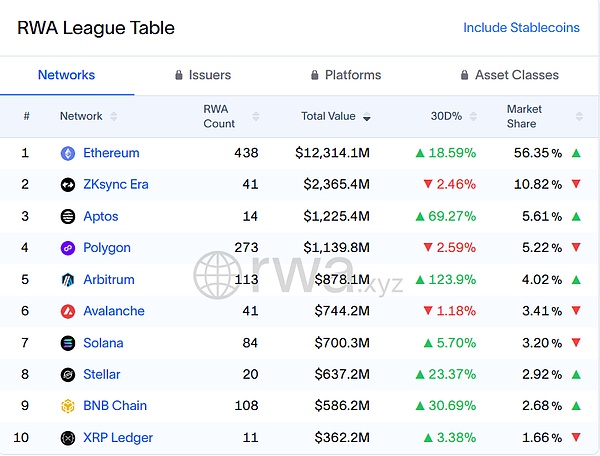
Task: Click the Arbitrum network logo icon
Action: (x=68, y=280)
